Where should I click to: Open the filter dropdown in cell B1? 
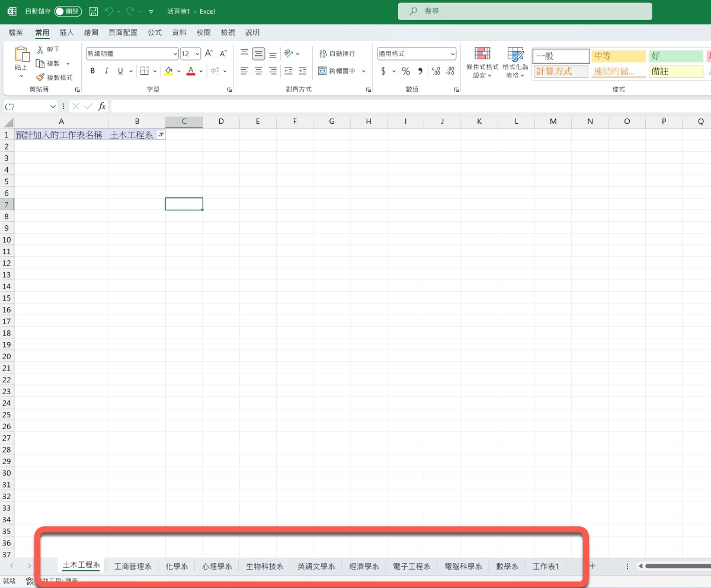pyautogui.click(x=161, y=135)
